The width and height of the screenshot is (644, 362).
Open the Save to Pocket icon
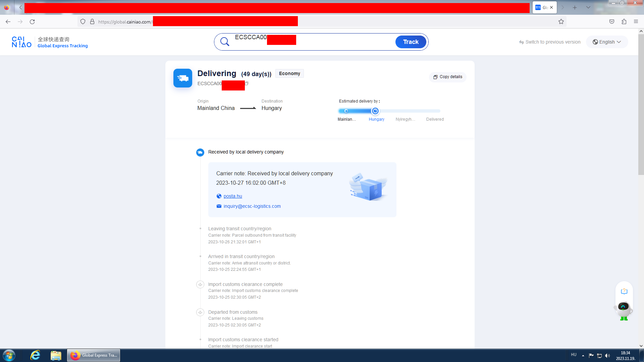612,22
